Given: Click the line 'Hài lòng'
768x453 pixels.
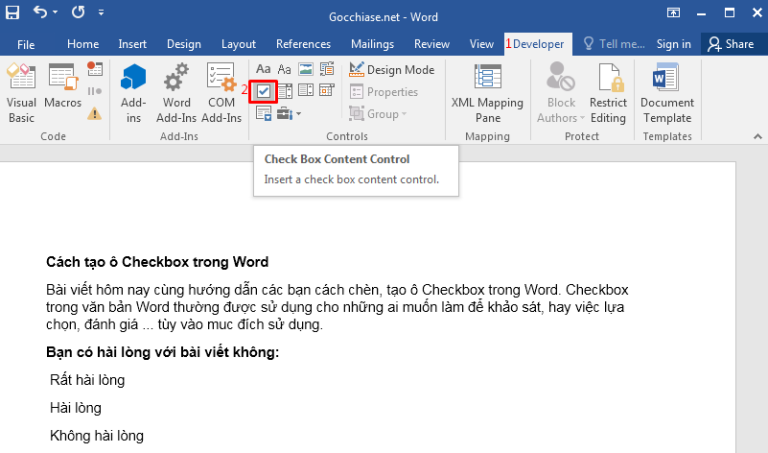Looking at the screenshot, I should 75,408.
